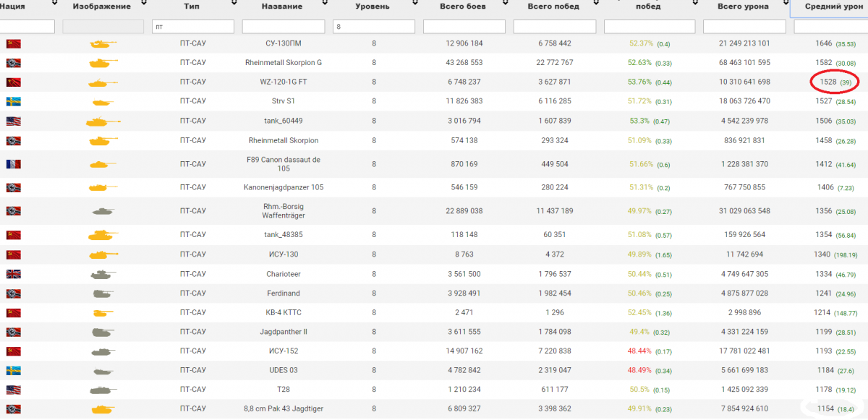Sort by the Всего боев column header
868x420 pixels.
click(464, 7)
